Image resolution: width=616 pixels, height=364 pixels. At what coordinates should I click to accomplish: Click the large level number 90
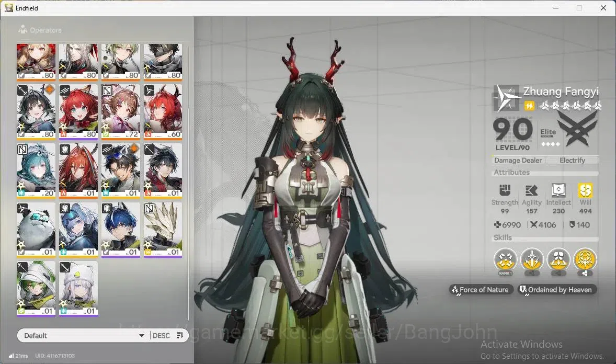click(512, 129)
